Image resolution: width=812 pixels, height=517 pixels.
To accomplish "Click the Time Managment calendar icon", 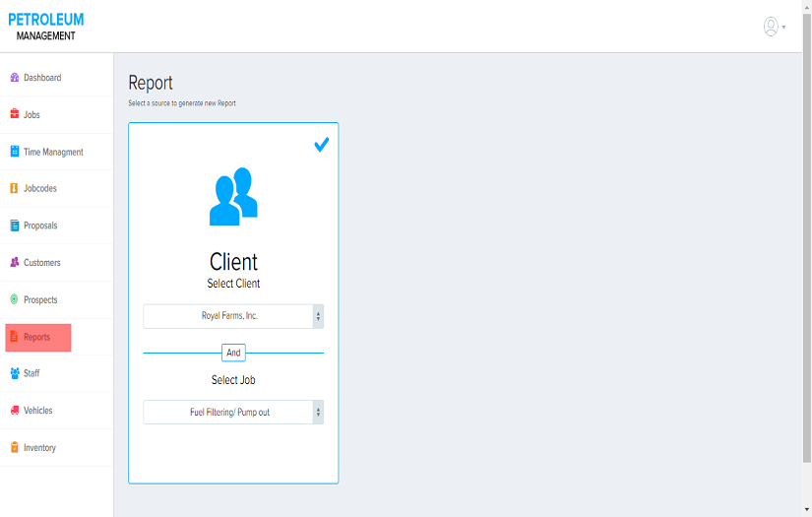I will (x=15, y=152).
